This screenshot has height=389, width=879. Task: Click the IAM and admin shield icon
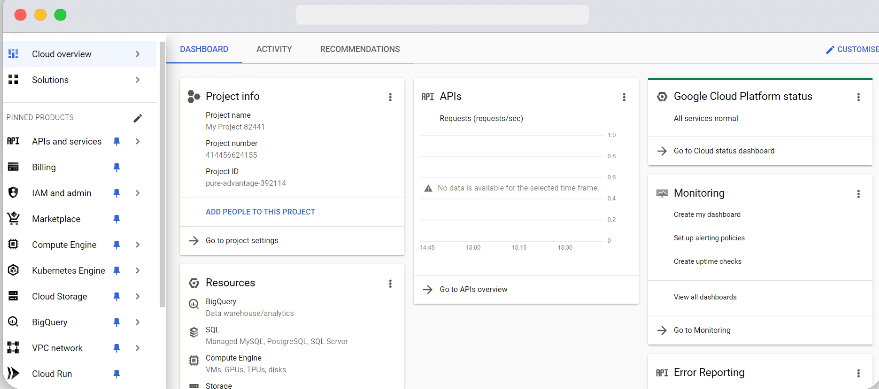(13, 193)
